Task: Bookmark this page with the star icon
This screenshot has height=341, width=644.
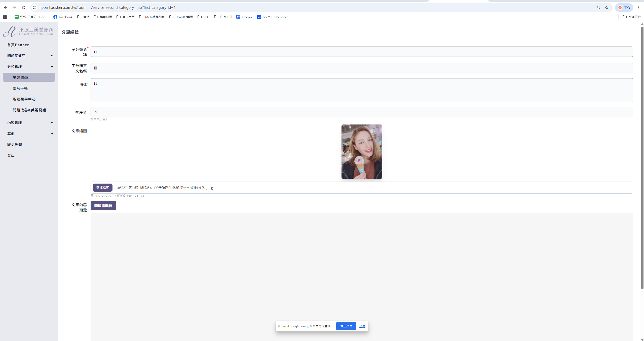Action: (607, 8)
